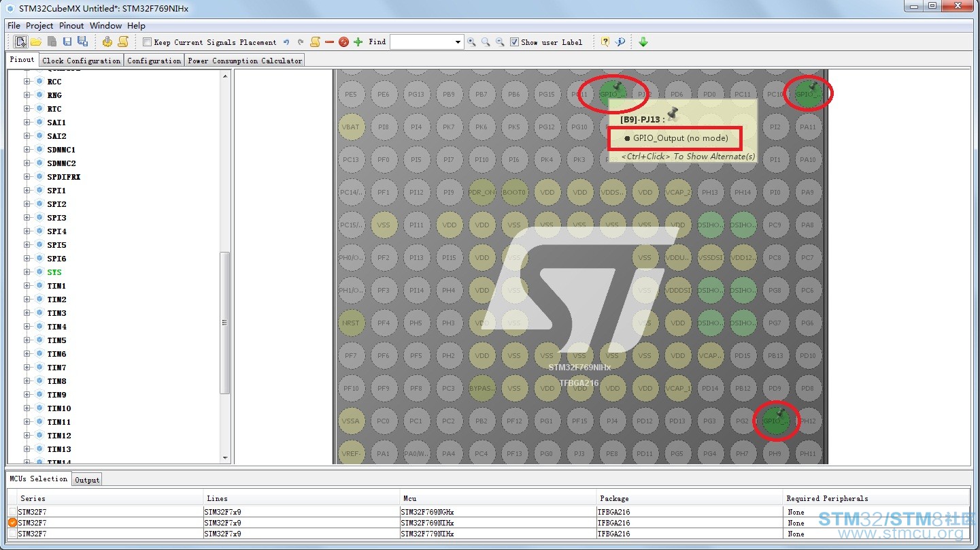Open the Pinout menu
This screenshot has width=980, height=550.
tap(71, 26)
